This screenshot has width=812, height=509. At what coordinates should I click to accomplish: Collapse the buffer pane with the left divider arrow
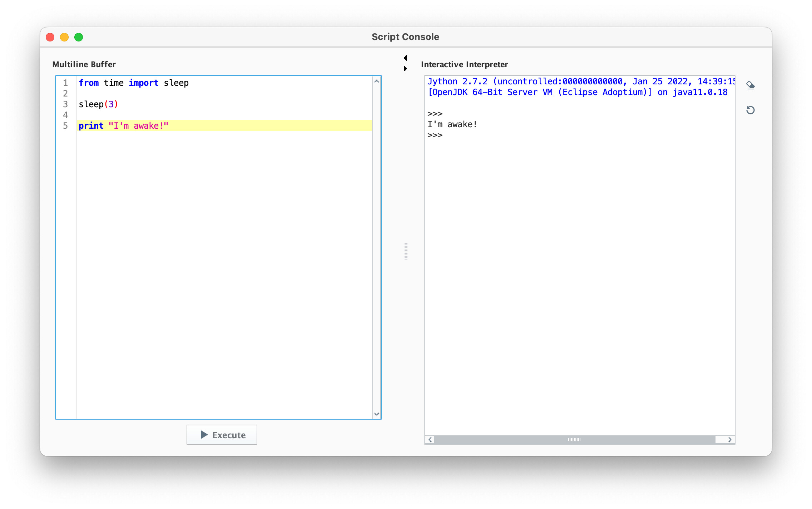[x=405, y=58]
